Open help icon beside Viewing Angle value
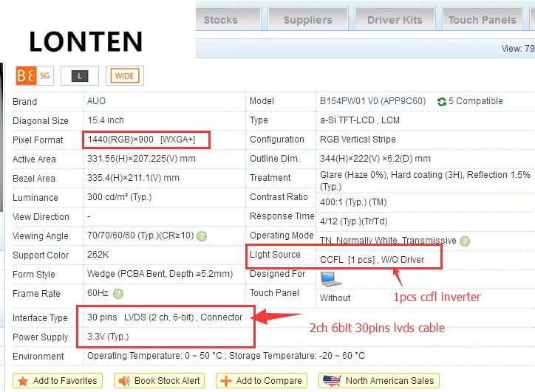Viewport: 535px width, 392px height. tap(201, 236)
